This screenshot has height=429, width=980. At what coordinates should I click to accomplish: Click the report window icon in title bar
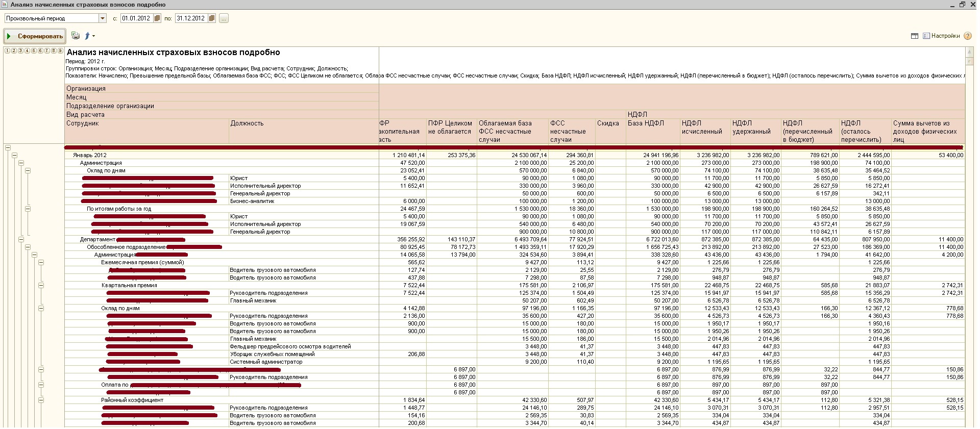pos(5,5)
